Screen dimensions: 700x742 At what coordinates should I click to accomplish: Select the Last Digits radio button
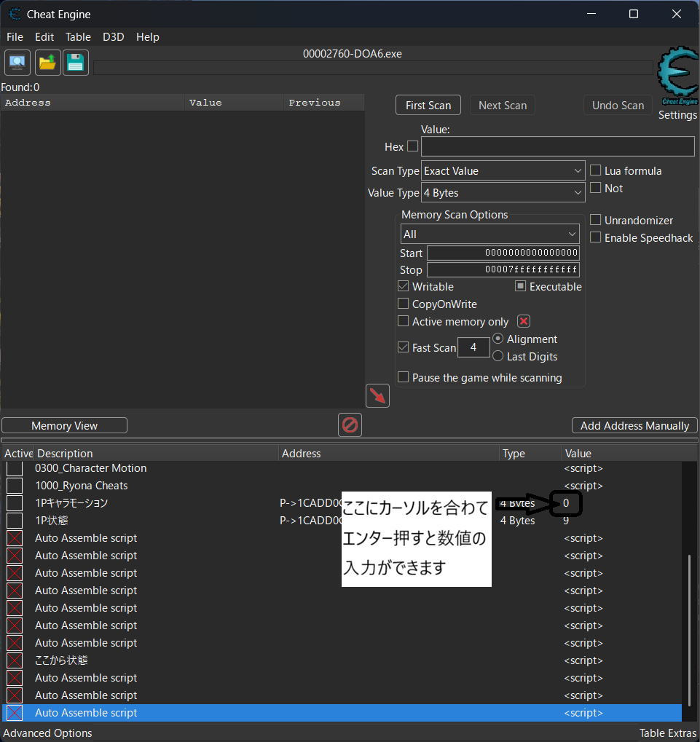click(498, 356)
